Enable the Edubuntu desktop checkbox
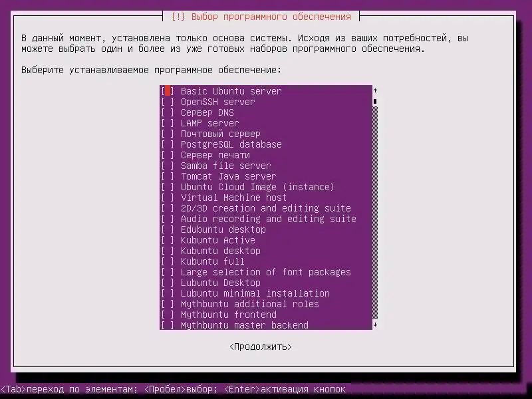The image size is (532, 399). point(168,229)
